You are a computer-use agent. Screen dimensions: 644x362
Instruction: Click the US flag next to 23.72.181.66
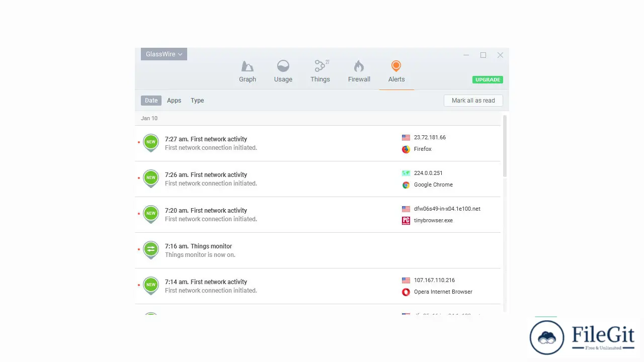click(x=406, y=138)
